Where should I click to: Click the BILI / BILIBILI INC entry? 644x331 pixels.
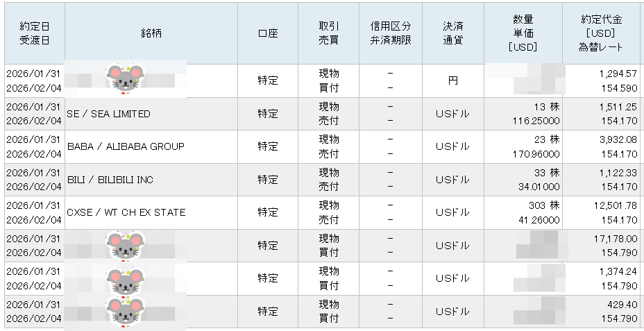tap(110, 180)
